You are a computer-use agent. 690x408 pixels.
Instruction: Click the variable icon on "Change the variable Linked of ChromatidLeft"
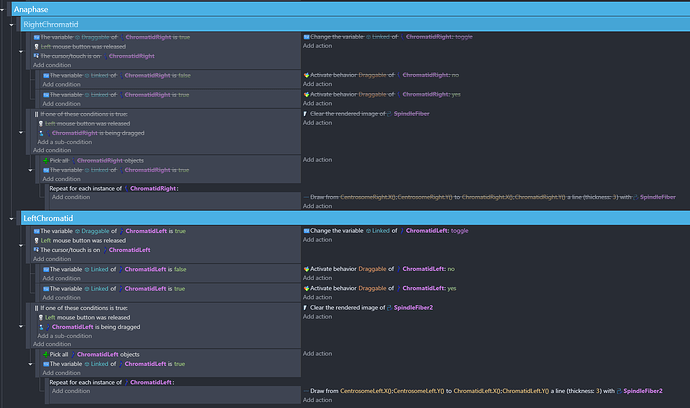[x=307, y=231]
